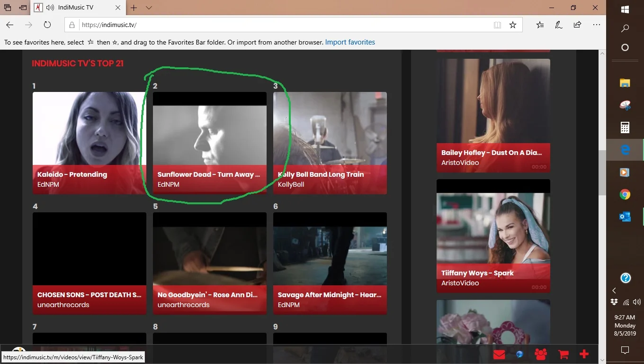This screenshot has width=644, height=364.
Task: Click the Kaleido - Pretending title link
Action: click(x=72, y=174)
